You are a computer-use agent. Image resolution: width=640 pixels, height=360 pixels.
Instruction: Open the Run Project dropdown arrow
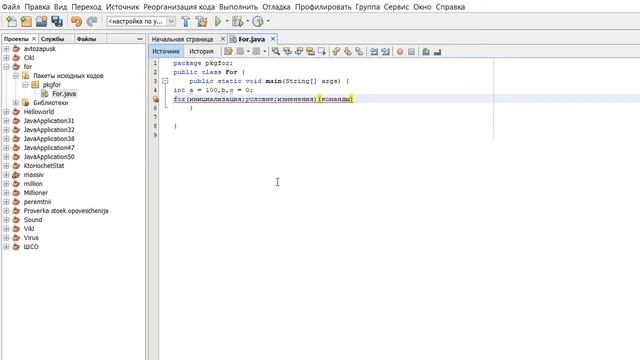(x=227, y=21)
